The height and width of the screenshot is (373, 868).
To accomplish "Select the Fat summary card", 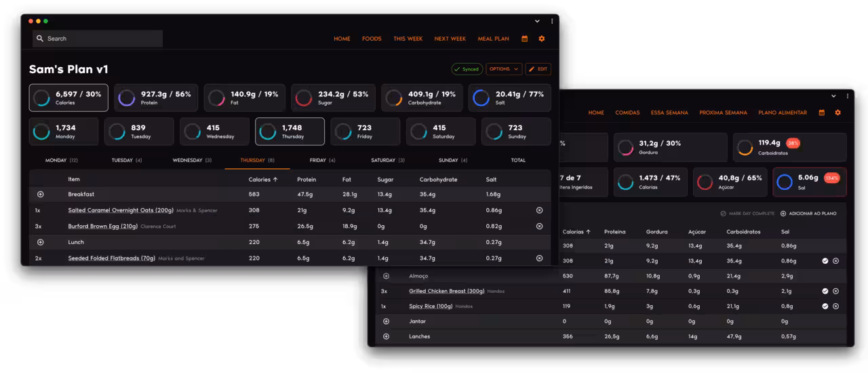I will point(244,98).
